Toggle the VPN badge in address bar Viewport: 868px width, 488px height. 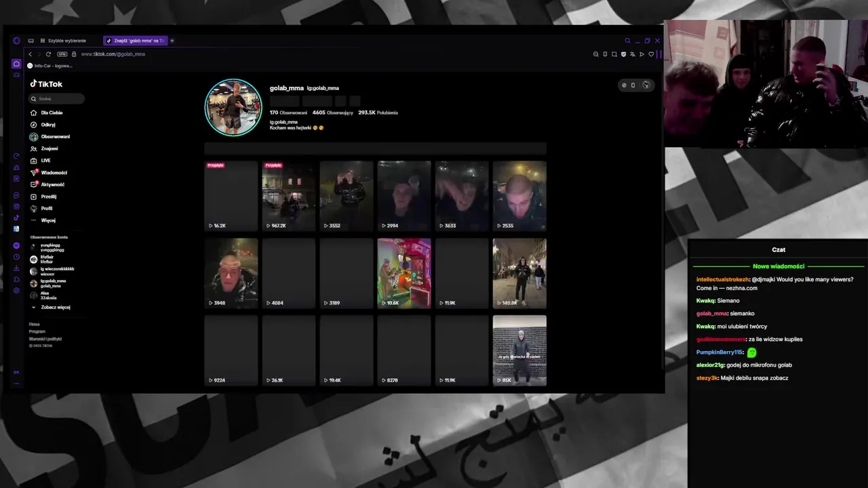[62, 54]
